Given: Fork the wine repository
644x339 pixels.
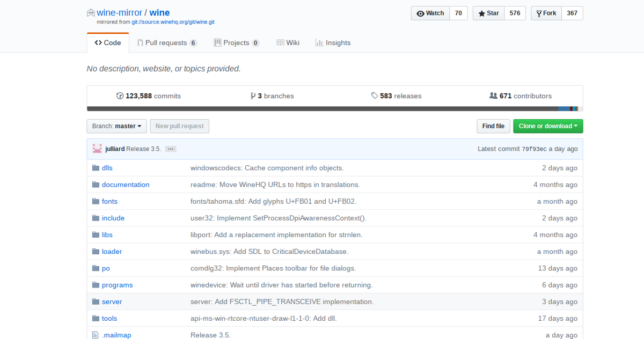Looking at the screenshot, I should click(546, 13).
